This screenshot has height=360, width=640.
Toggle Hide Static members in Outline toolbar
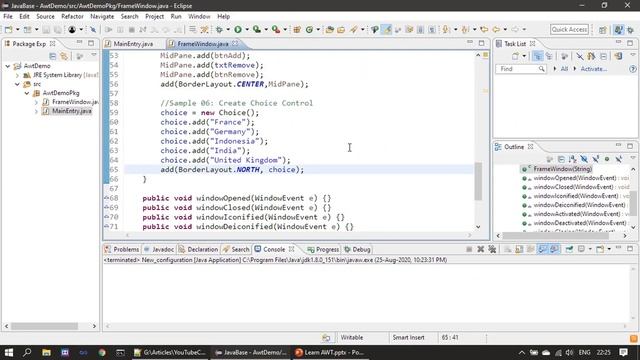pyautogui.click(x=596, y=159)
